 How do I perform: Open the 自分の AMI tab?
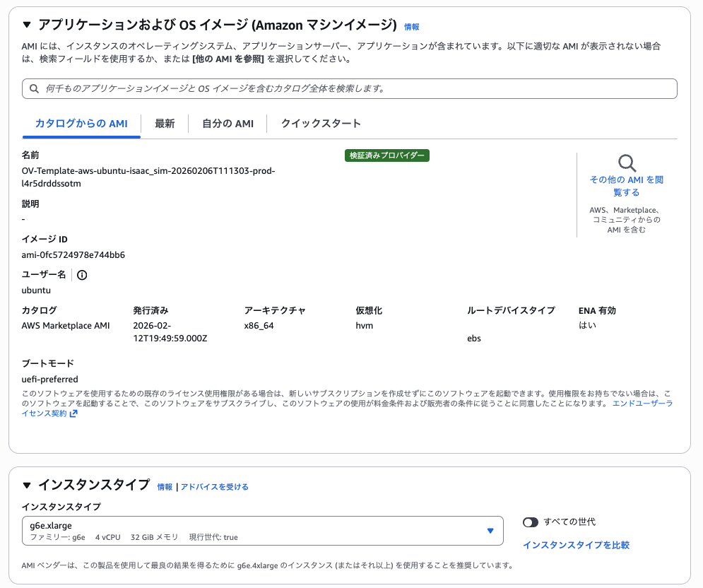coord(228,124)
